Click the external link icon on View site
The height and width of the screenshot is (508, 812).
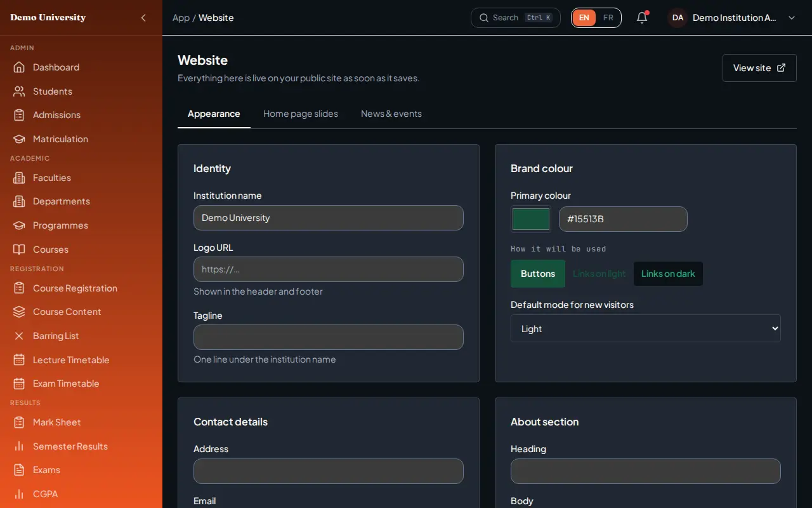tap(782, 68)
